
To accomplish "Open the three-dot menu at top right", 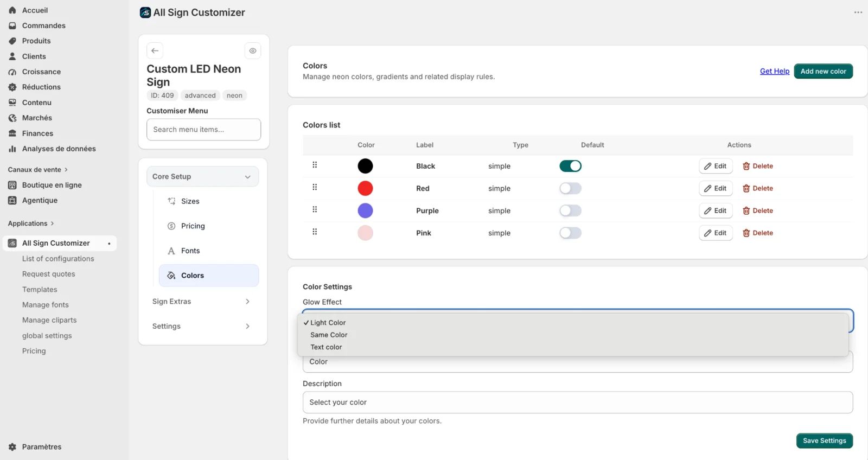I will pyautogui.click(x=858, y=12).
